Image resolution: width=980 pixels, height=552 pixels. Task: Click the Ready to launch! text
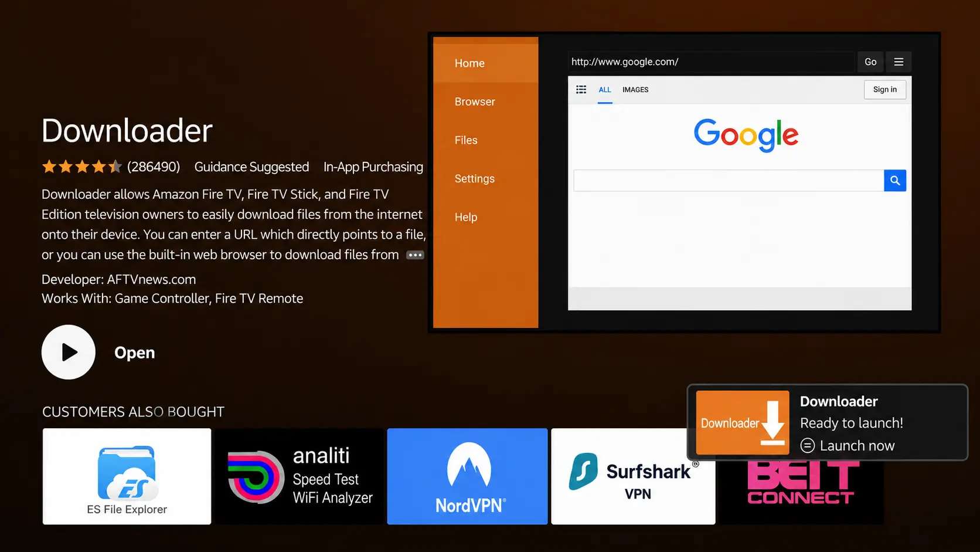852,423
